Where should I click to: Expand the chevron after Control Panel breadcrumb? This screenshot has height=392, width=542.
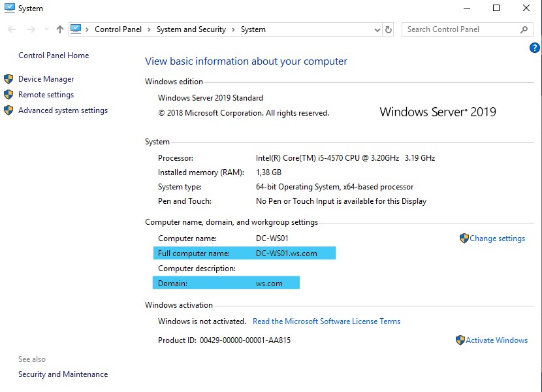149,30
